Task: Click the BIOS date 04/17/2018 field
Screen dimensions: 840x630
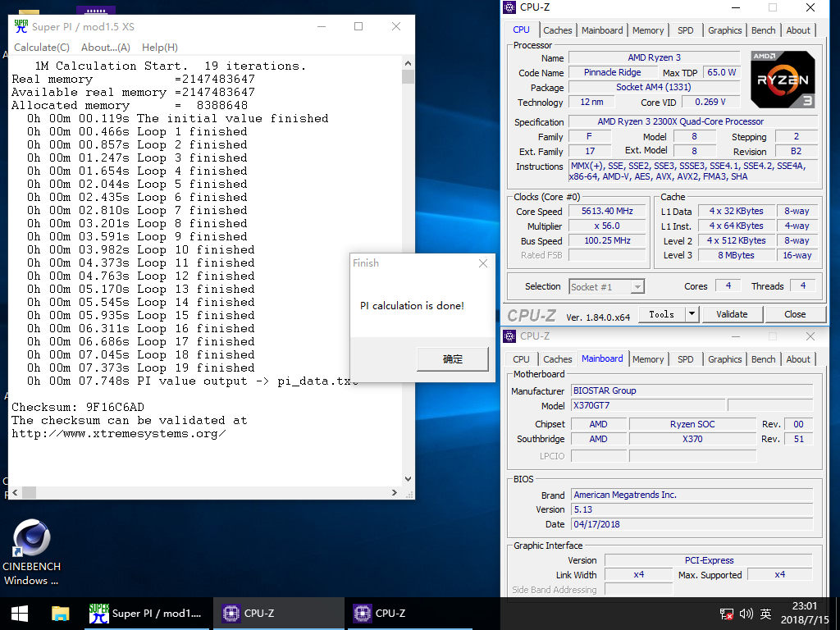Action: click(x=692, y=524)
